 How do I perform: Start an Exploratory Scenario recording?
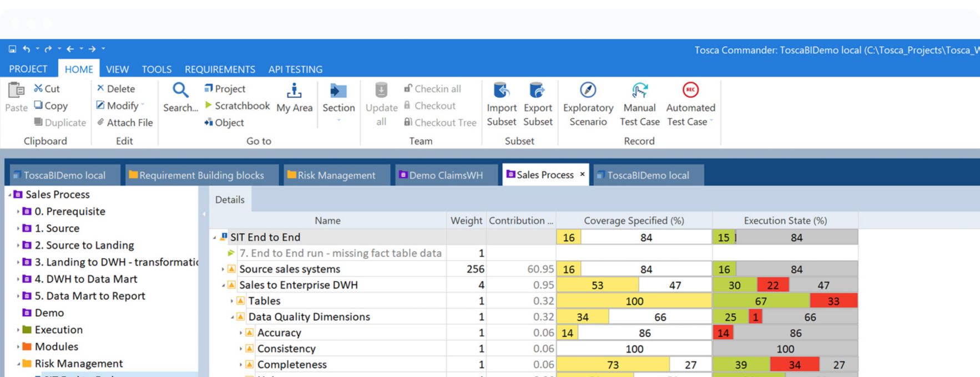tap(588, 90)
